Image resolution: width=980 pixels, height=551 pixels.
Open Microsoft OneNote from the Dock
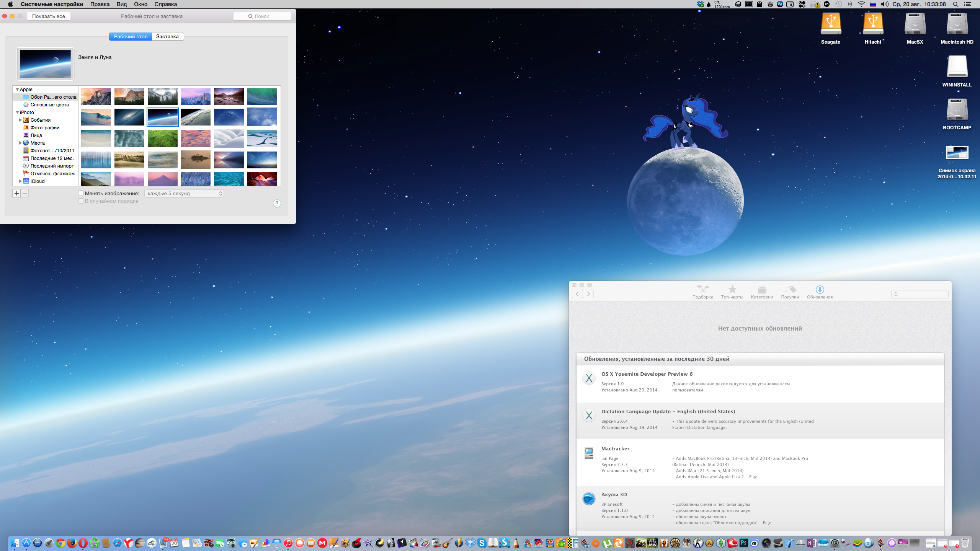pyautogui.click(x=812, y=543)
